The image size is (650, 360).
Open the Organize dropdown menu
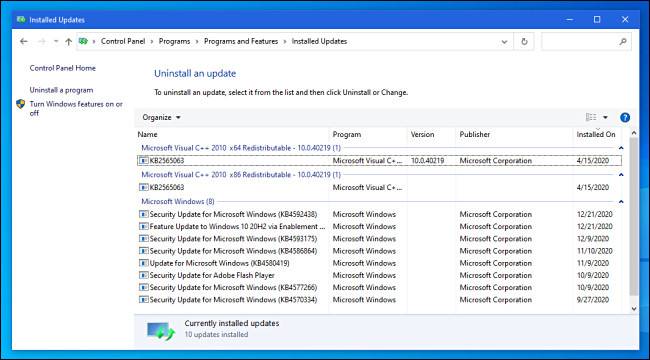click(x=161, y=117)
